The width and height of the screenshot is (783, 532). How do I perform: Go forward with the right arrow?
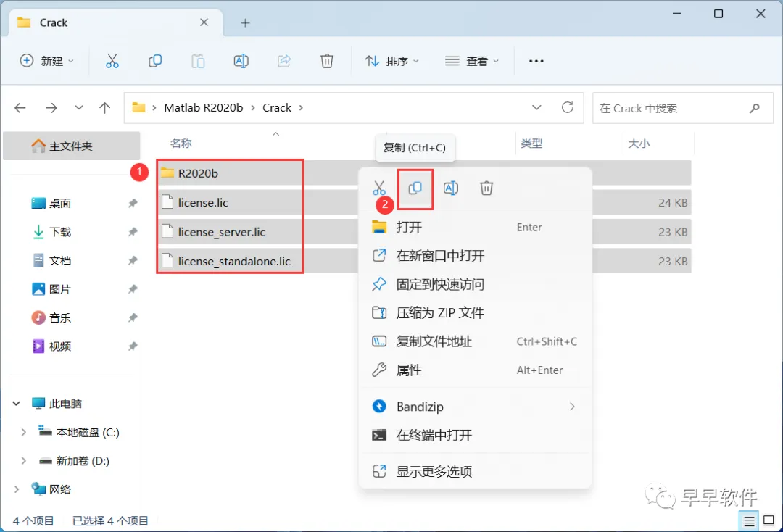[51, 108]
